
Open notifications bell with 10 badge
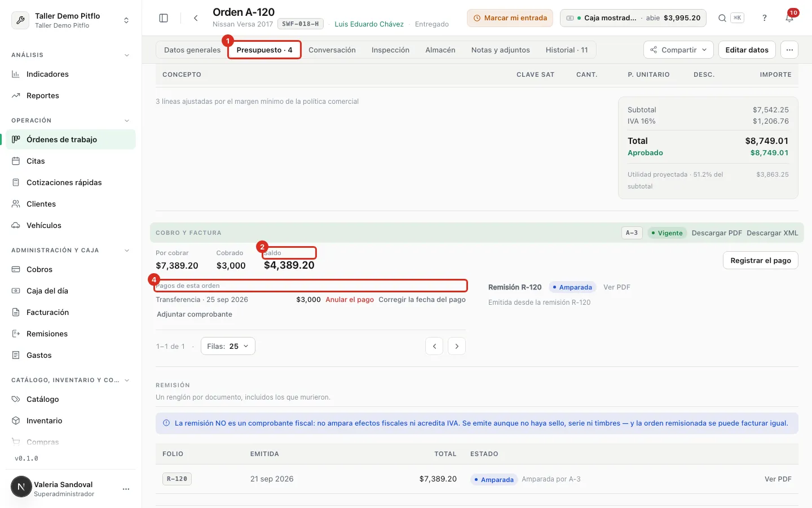789,18
